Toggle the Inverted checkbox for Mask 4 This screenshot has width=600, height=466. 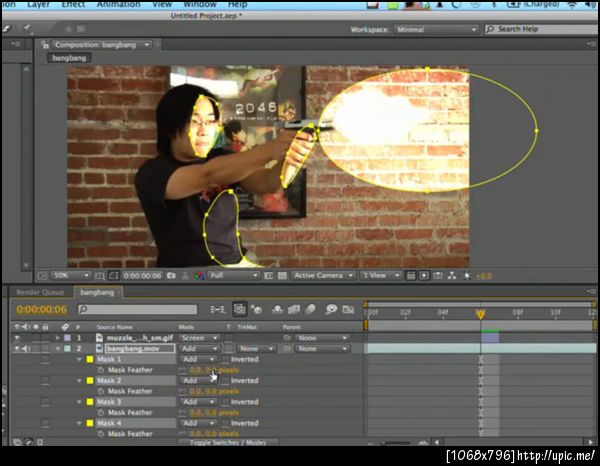pyautogui.click(x=226, y=423)
